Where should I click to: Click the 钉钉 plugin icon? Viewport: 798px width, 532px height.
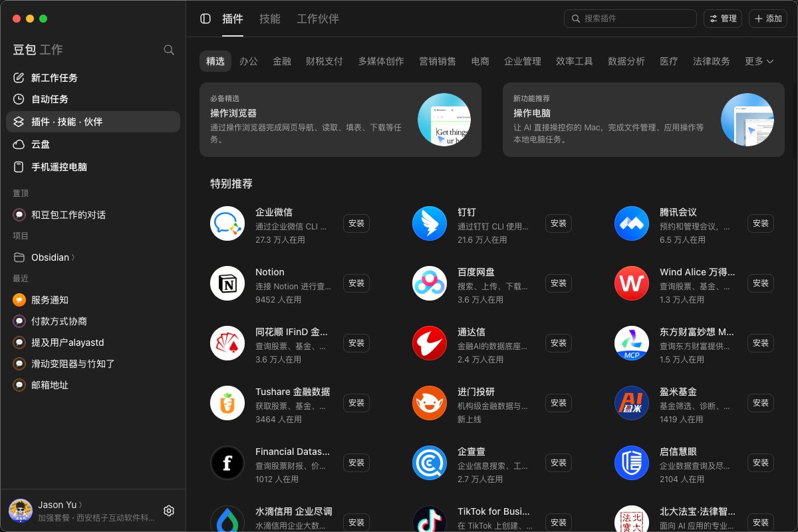point(430,223)
